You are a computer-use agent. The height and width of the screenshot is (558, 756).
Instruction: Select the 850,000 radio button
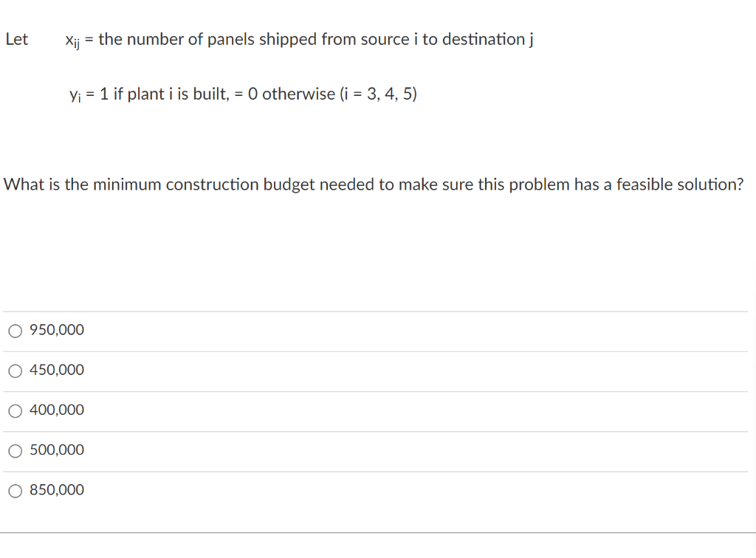(x=15, y=490)
